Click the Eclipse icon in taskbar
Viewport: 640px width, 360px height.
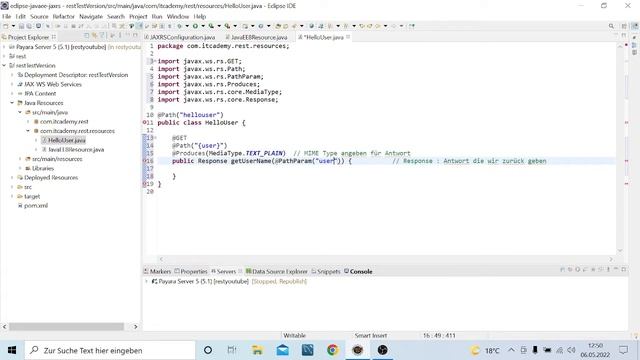(x=358, y=350)
